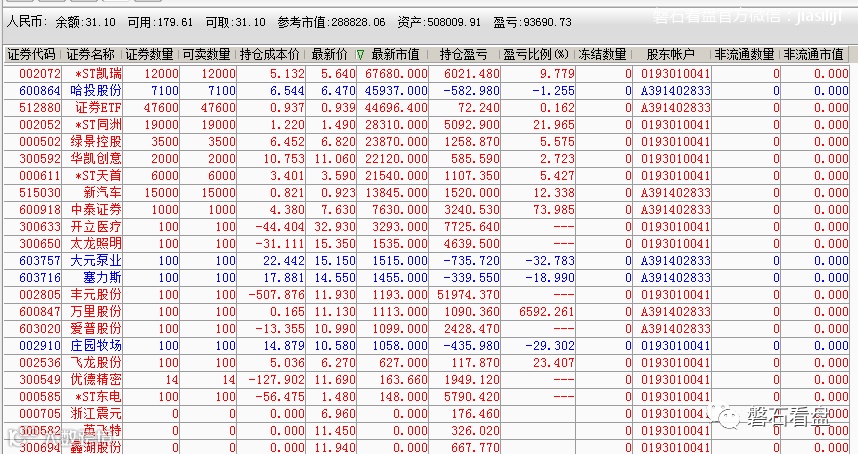Click 中泰证券 profit ratio 73.985
This screenshot has height=454, width=858.
pyautogui.click(x=554, y=209)
